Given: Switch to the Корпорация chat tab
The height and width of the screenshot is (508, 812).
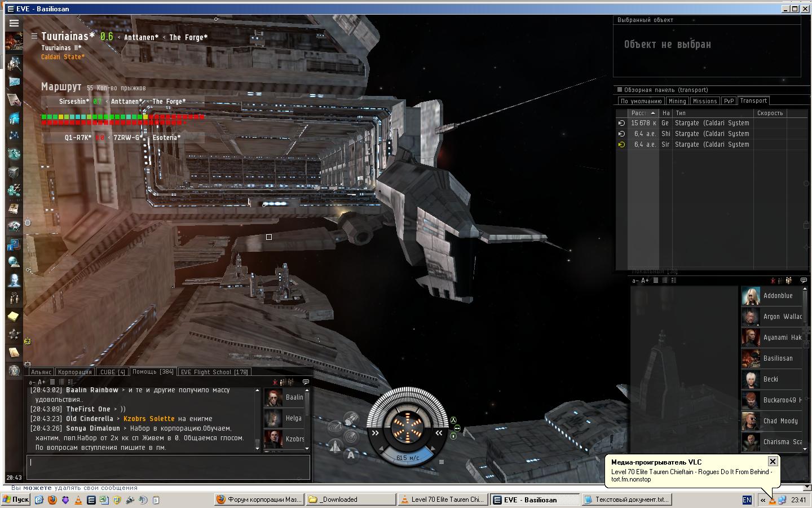Looking at the screenshot, I should pyautogui.click(x=75, y=372).
